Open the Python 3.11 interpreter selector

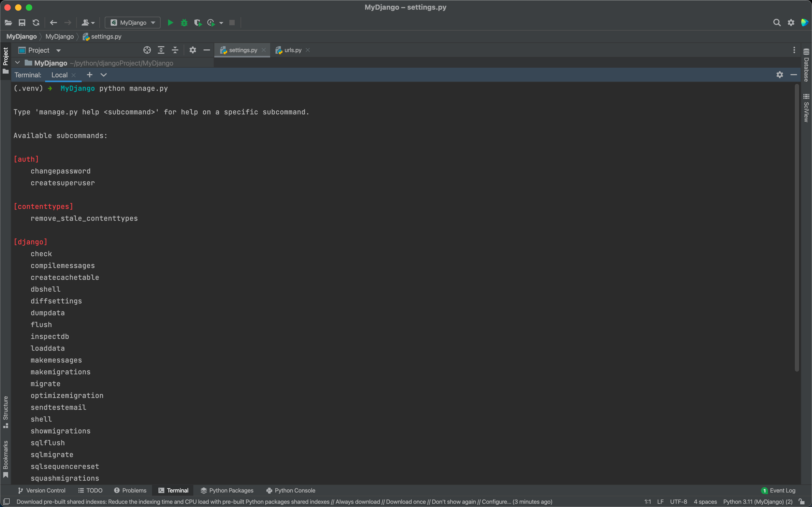[x=758, y=502]
